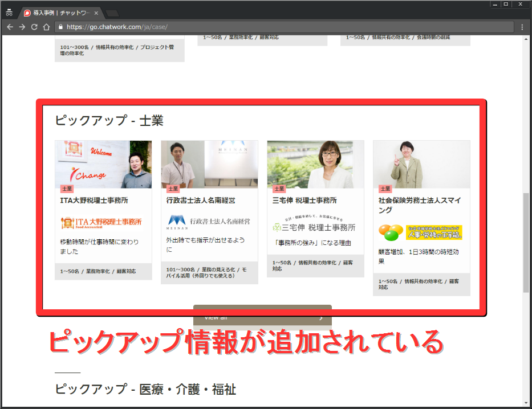Open the 社会保険労務士法人スマイング photo thumbnail
The image size is (532, 409).
point(422,165)
